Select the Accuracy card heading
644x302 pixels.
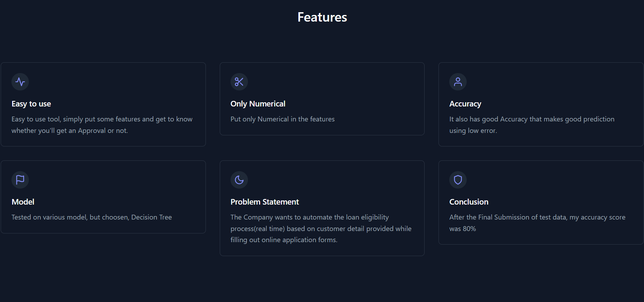tap(465, 104)
